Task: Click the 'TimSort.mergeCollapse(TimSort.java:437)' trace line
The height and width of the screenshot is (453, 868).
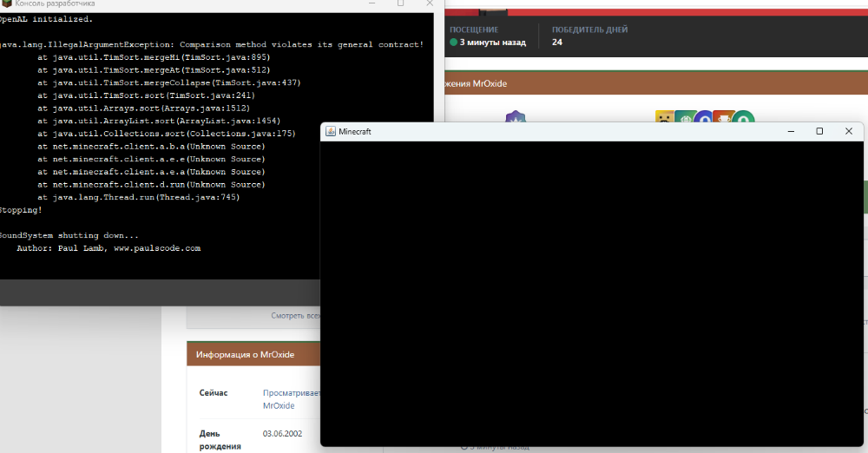Action: tap(169, 82)
